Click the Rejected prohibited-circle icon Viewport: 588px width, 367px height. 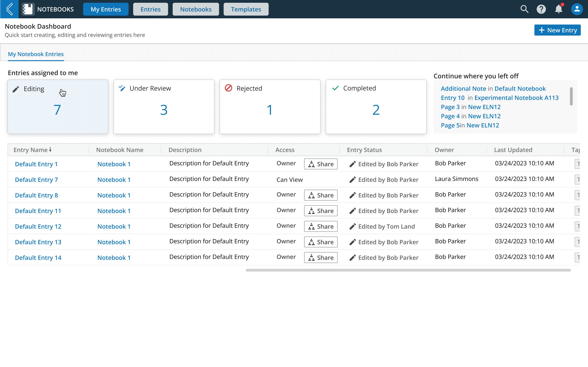[228, 88]
